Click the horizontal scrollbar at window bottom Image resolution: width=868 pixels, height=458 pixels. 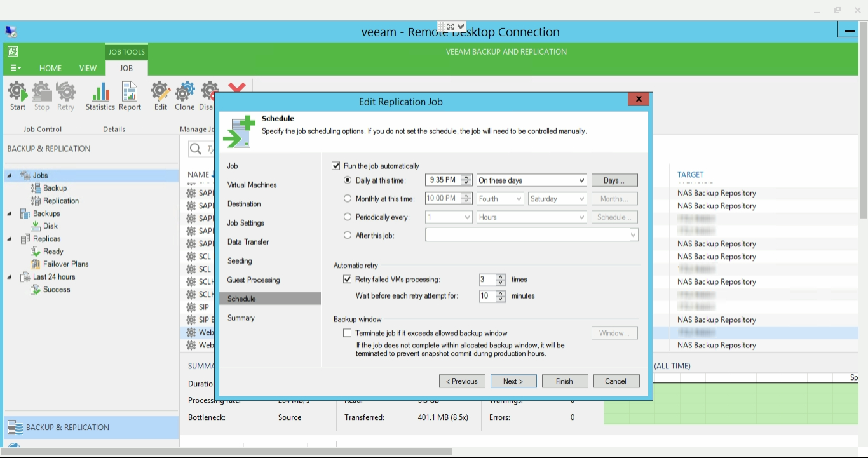pos(227,452)
